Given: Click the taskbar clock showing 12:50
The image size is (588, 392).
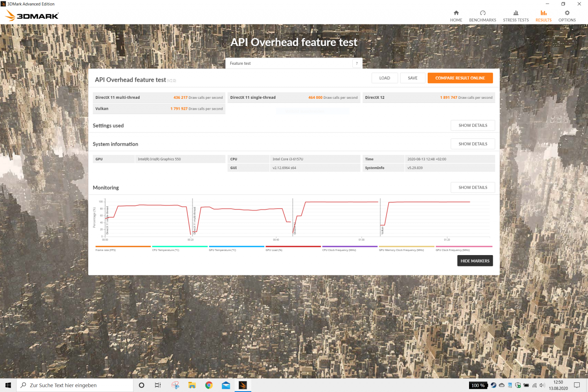Looking at the screenshot, I should point(559,385).
